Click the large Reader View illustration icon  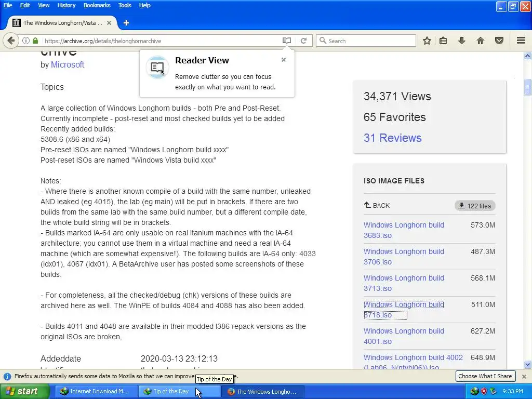[x=157, y=67]
